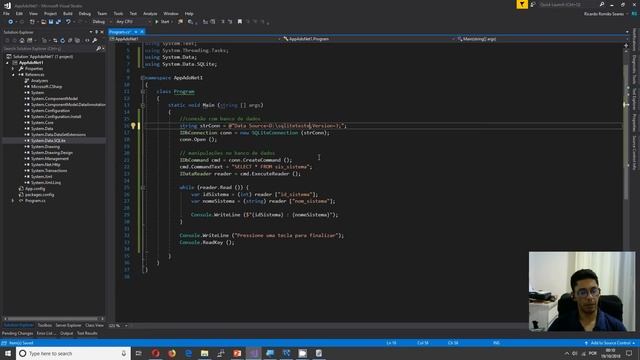Select System.Data.SQLite reference
This screenshot has width=640, height=360.
click(48, 141)
